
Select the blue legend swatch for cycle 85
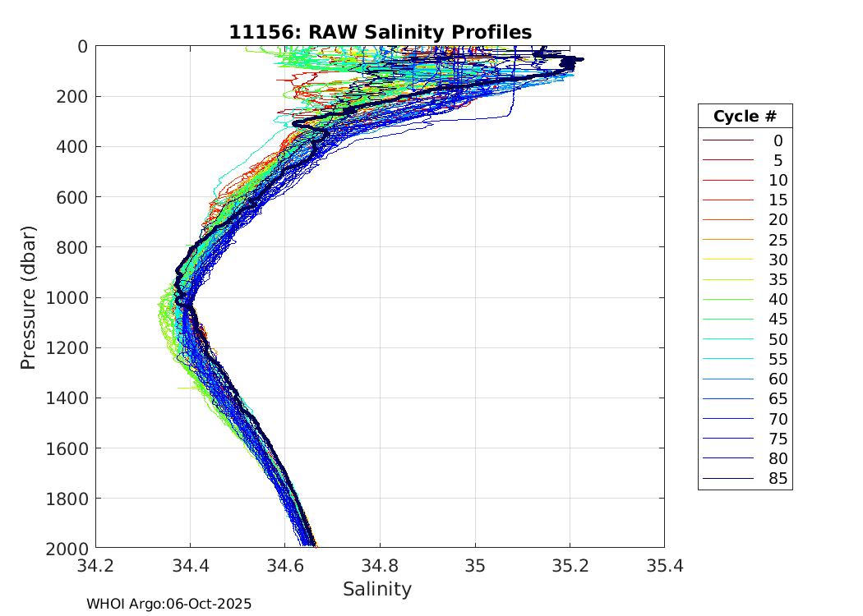coord(727,479)
